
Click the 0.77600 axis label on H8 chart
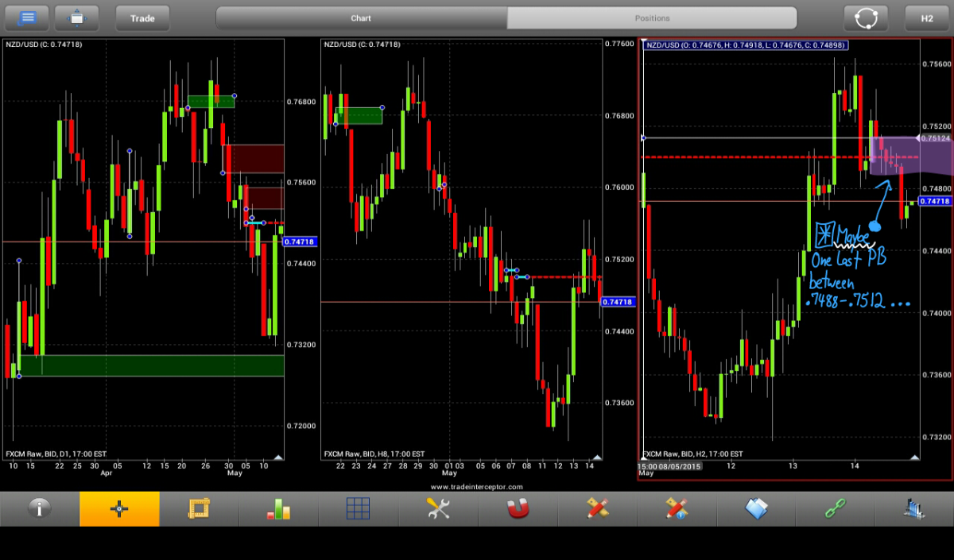pyautogui.click(x=620, y=44)
